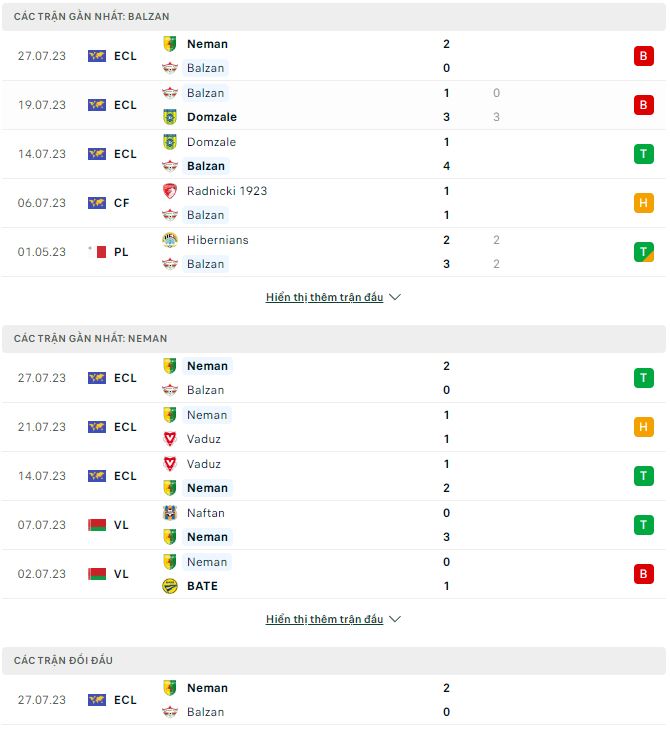Click chevron arrow under Balzan matches list
Screen dimensions: 670x729
click(395, 297)
